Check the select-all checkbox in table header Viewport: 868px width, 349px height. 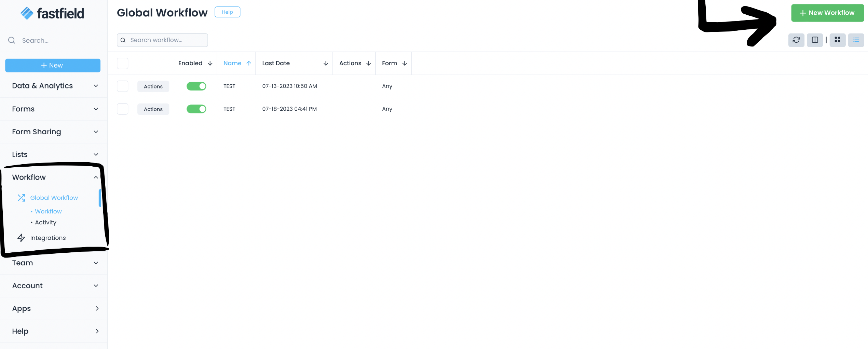click(x=122, y=63)
